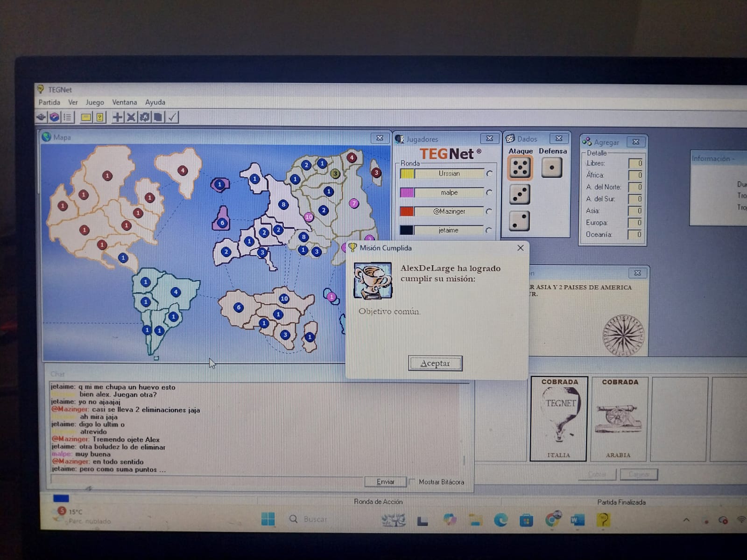Select the radio button beside malpe
This screenshot has height=560, width=747.
[x=489, y=192]
